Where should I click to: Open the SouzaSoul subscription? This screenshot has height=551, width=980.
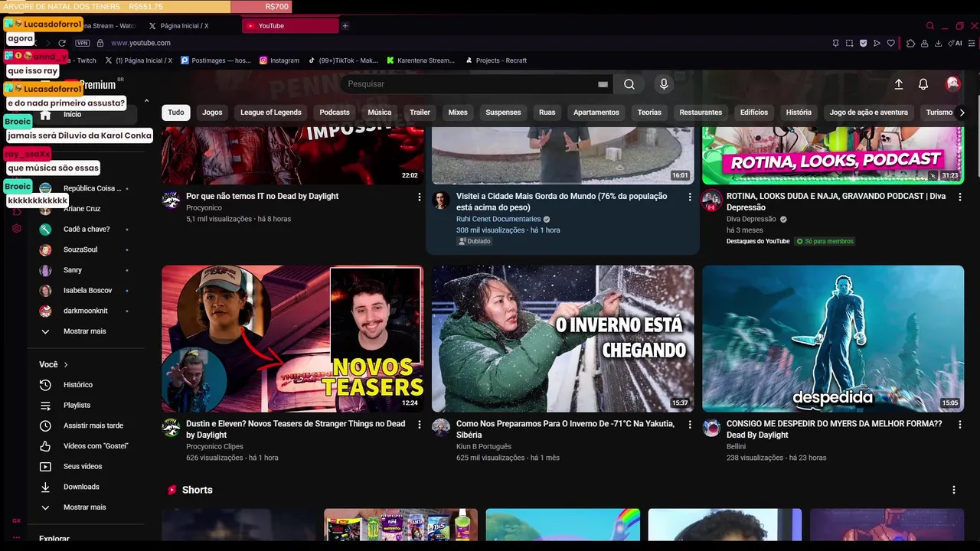tap(86, 250)
